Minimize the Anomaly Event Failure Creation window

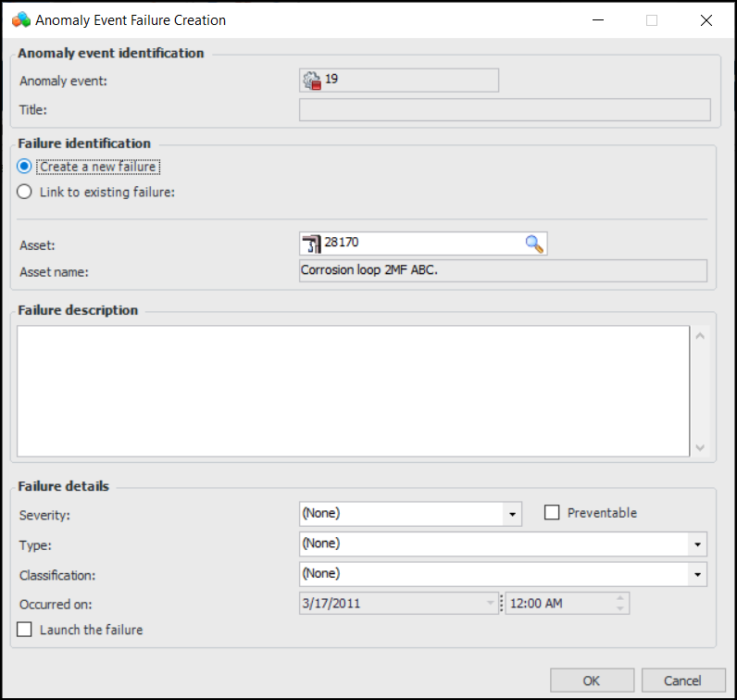[598, 20]
